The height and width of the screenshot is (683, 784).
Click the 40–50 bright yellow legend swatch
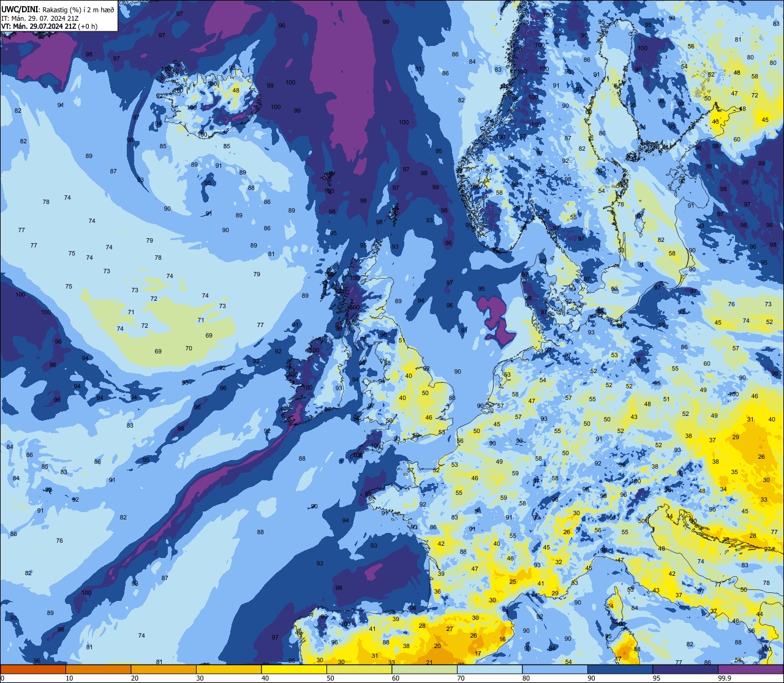click(x=294, y=669)
